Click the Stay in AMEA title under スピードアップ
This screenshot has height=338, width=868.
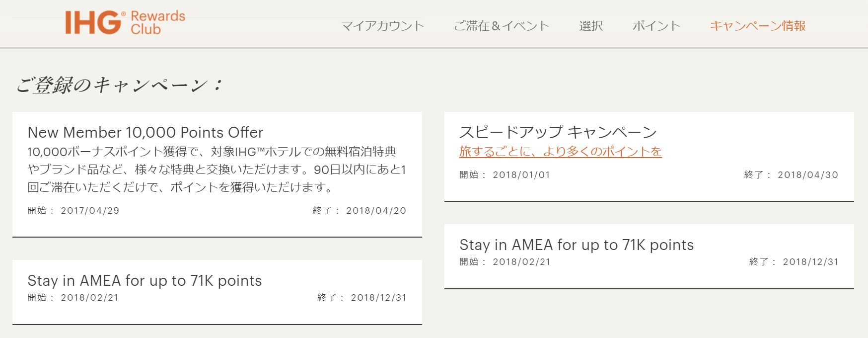click(576, 245)
